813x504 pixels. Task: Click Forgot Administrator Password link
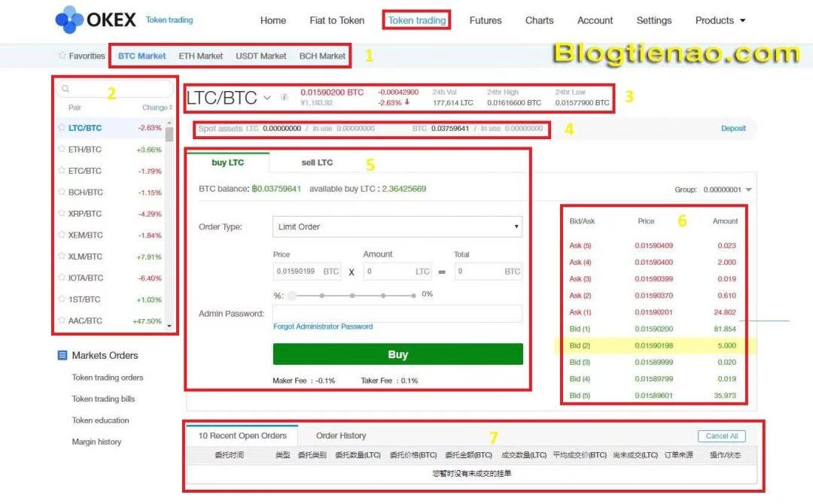point(322,326)
